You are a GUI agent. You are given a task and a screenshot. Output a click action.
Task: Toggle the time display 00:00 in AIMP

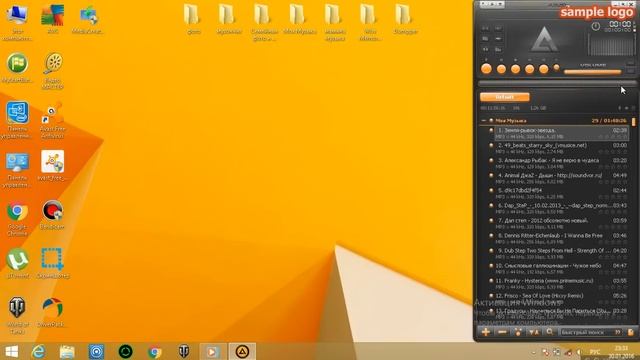619,24
